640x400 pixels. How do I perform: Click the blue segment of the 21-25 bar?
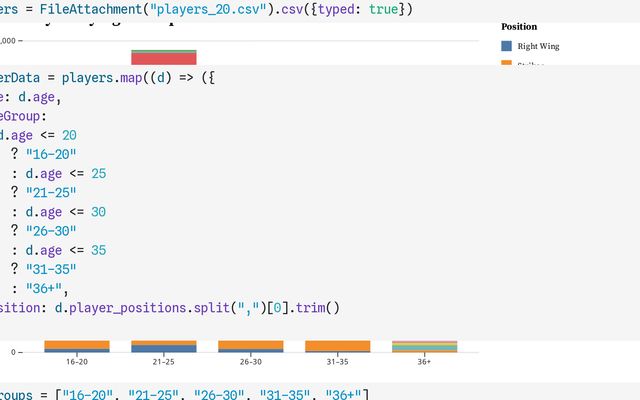[x=164, y=349]
